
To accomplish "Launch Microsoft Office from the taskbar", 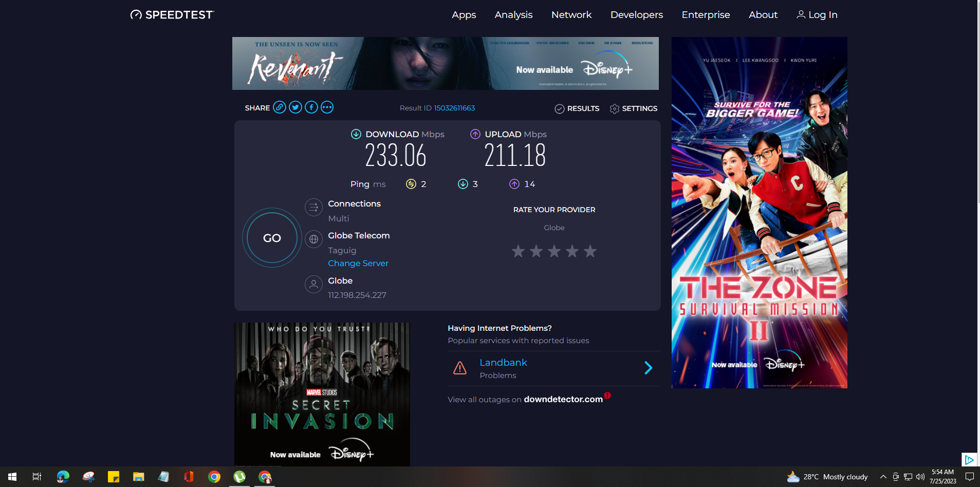I will click(189, 477).
